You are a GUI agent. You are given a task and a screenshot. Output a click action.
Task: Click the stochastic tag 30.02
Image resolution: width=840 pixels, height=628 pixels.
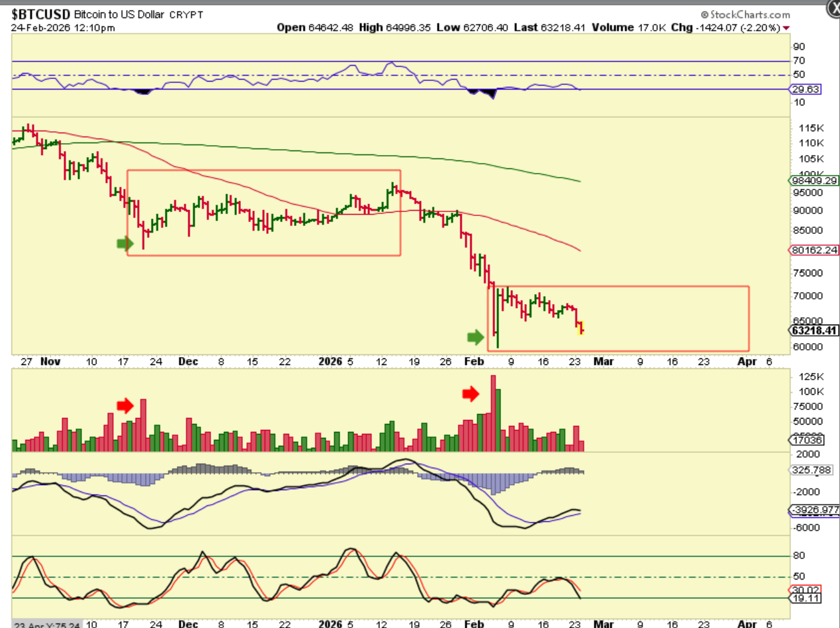pyautogui.click(x=805, y=589)
